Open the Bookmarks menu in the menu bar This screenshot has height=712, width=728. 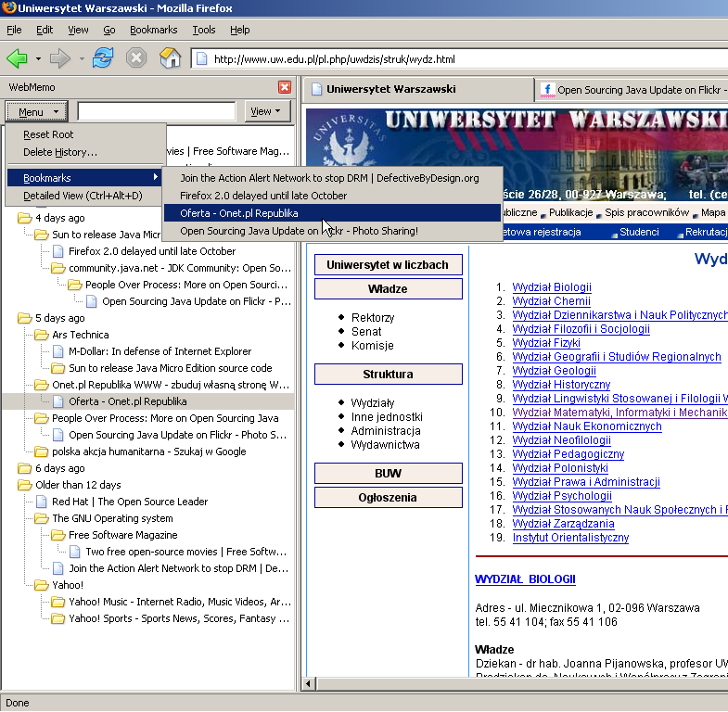[x=154, y=30]
